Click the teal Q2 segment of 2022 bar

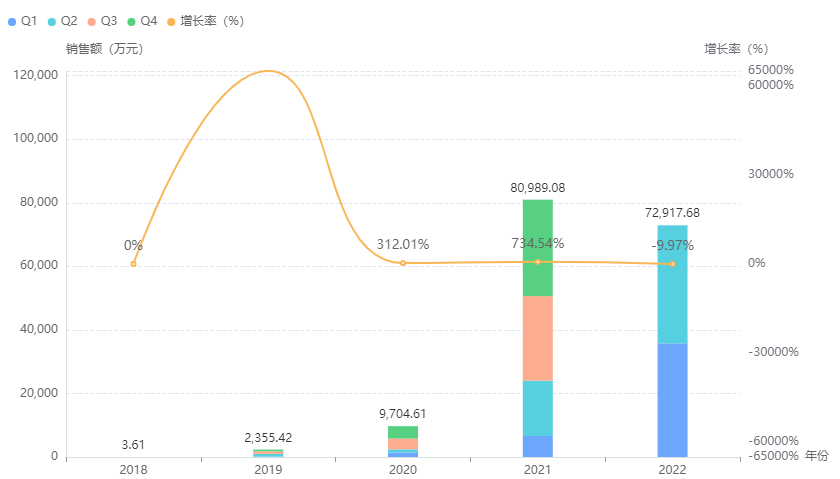pyautogui.click(x=672, y=285)
